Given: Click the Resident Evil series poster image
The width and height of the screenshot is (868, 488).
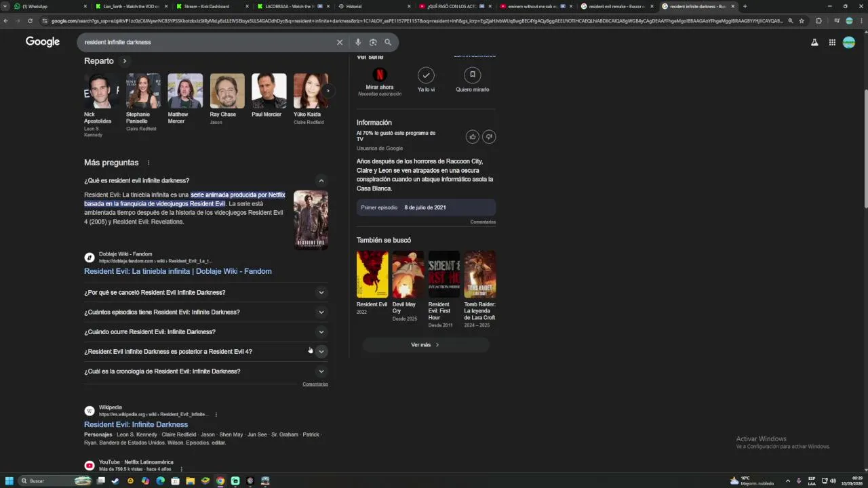Looking at the screenshot, I should [x=311, y=220].
